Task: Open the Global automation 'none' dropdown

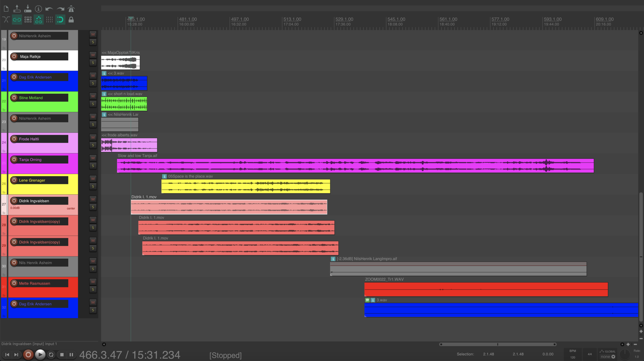Action: (x=608, y=357)
